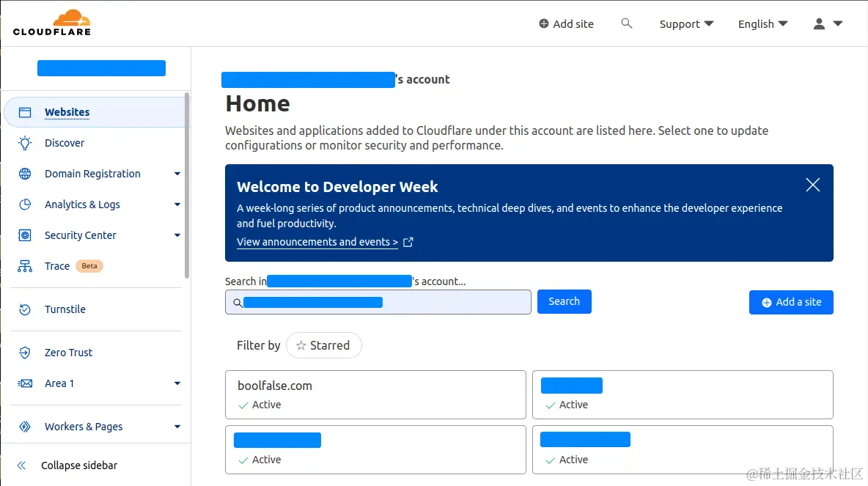Click the Discover lightbulb icon
This screenshot has width=868, height=486.
pyautogui.click(x=25, y=143)
